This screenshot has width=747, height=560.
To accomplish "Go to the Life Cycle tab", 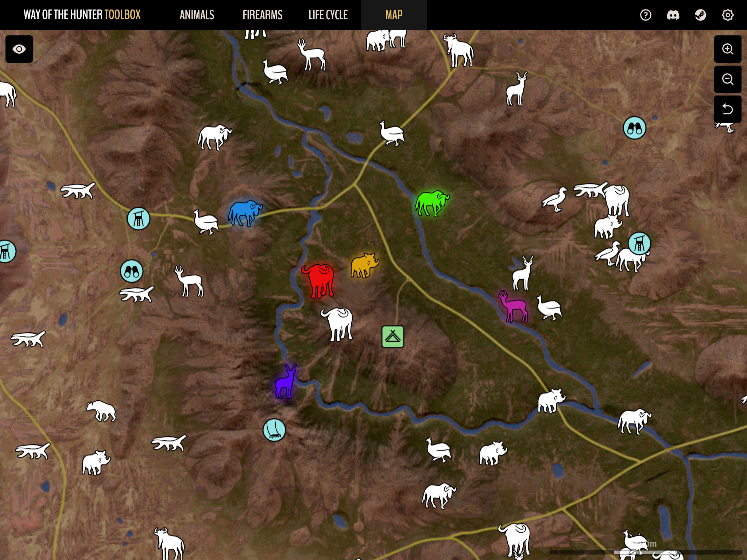I will 328,15.
